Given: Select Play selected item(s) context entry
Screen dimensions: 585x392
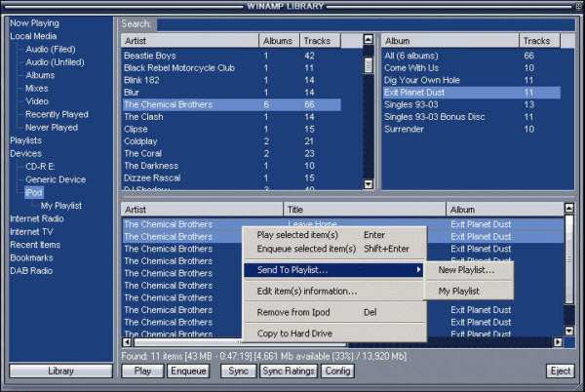Looking at the screenshot, I should click(297, 235).
